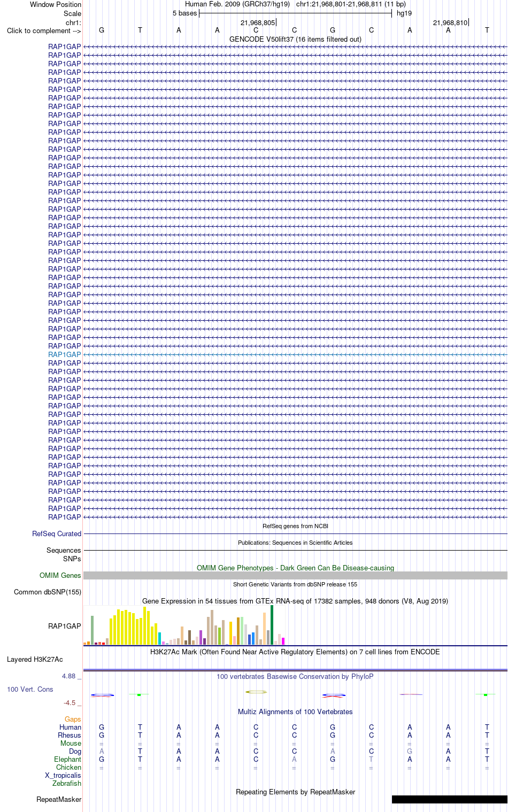508x812 pixels.
Task: Click the 'Layered H3K27Ac' track label
Action: [x=35, y=659]
